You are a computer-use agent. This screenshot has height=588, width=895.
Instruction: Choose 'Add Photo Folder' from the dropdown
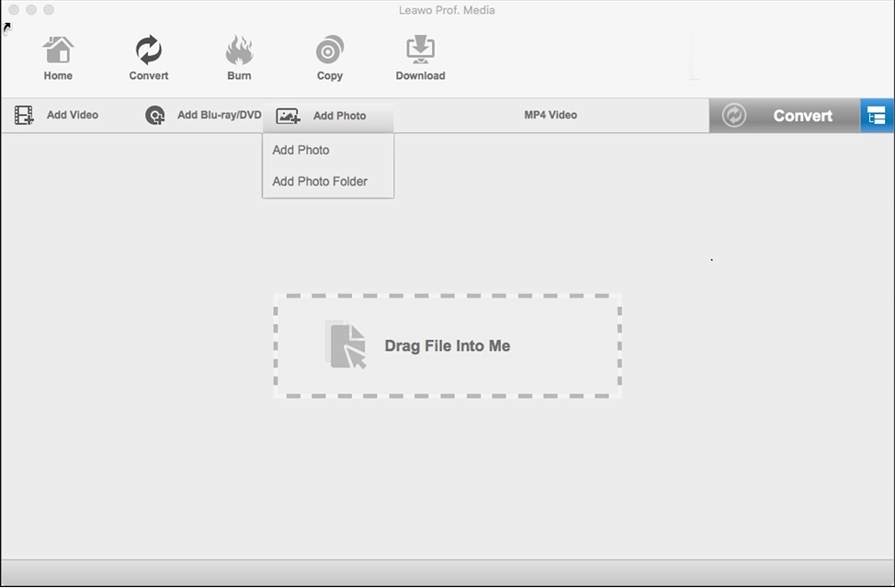pos(320,181)
